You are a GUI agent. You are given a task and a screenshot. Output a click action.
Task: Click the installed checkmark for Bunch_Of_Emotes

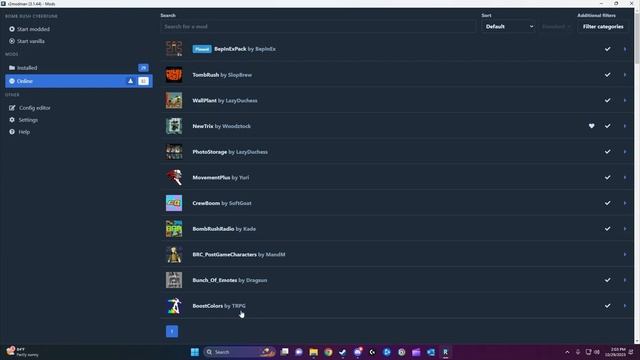pos(607,280)
